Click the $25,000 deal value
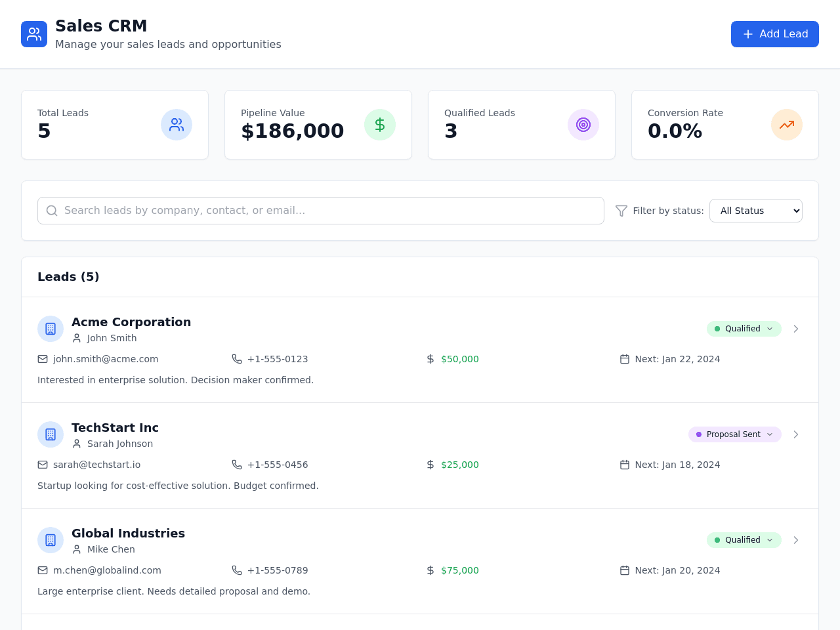This screenshot has width=840, height=630. [460, 465]
